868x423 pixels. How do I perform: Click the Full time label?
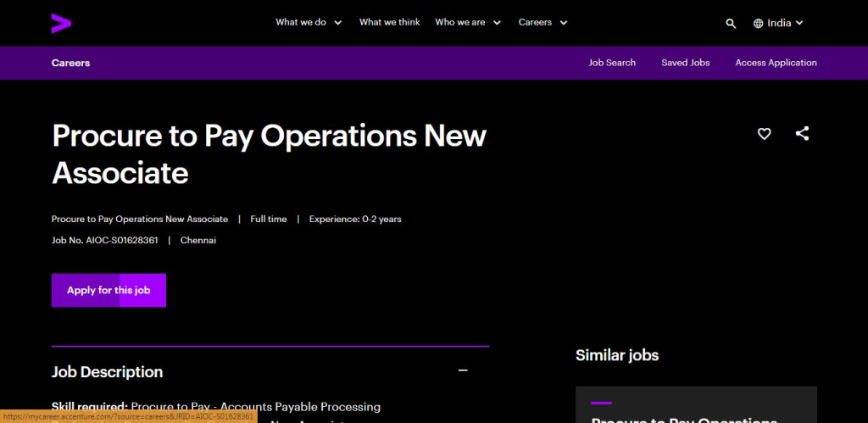coord(269,220)
